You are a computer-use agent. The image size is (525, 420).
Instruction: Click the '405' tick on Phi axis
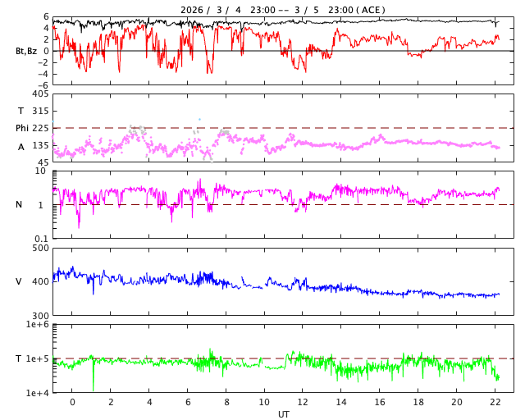coord(40,94)
